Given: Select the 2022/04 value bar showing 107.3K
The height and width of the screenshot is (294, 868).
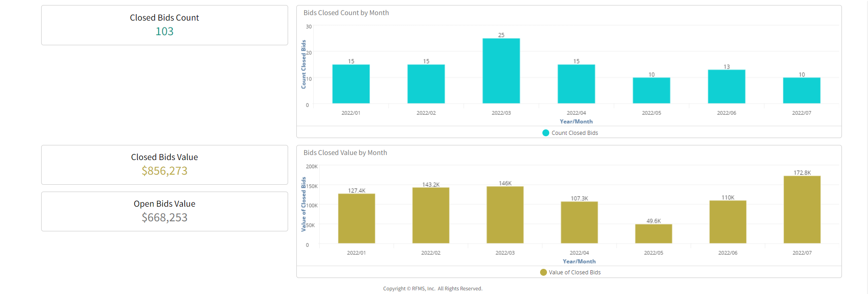Looking at the screenshot, I should pos(579,222).
